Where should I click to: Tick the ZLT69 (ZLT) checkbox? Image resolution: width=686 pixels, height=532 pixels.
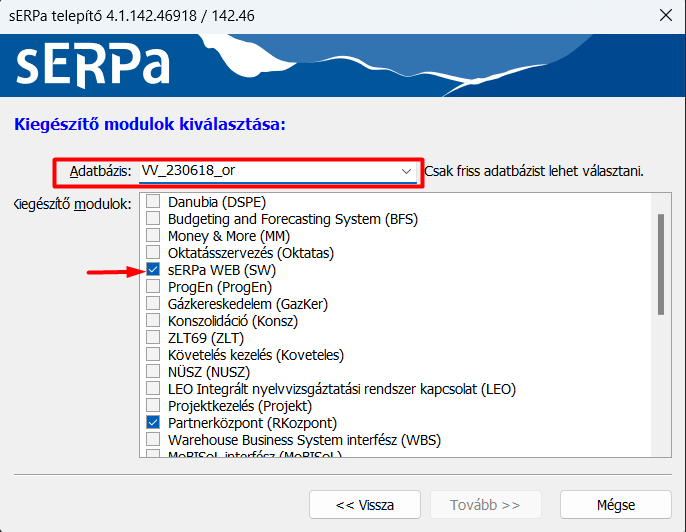153,337
